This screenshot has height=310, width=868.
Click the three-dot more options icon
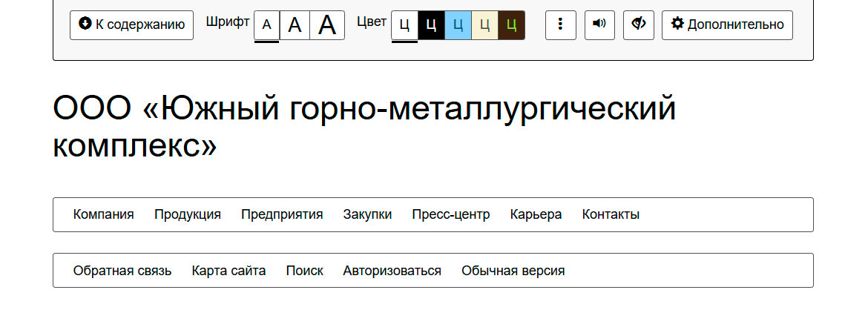click(560, 24)
